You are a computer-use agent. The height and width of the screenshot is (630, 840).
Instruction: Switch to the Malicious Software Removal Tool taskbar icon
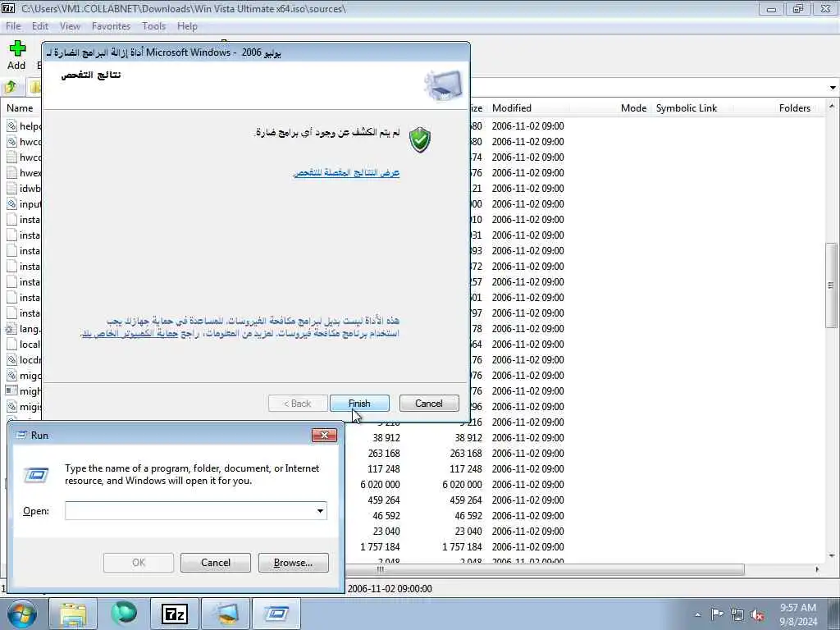point(226,614)
